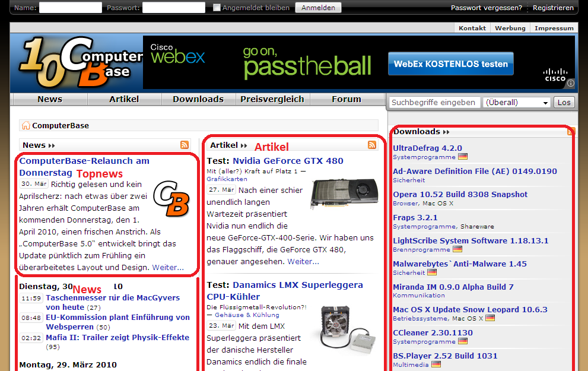Open Ad-Aware Definition File download
Viewport: 588px width, 371px height.
tap(475, 171)
